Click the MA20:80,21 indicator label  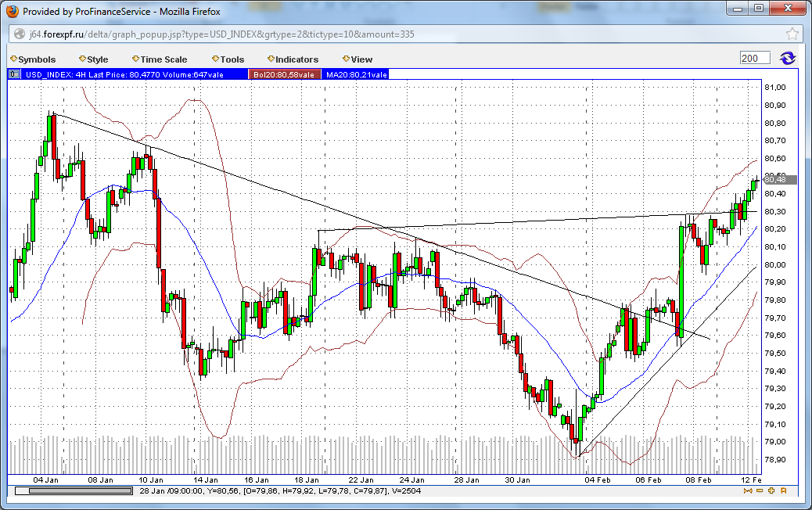356,74
